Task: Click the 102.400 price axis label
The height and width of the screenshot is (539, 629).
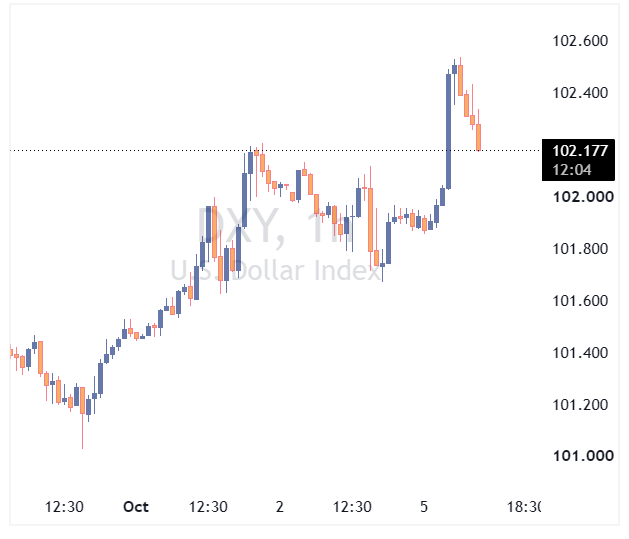Action: point(580,93)
